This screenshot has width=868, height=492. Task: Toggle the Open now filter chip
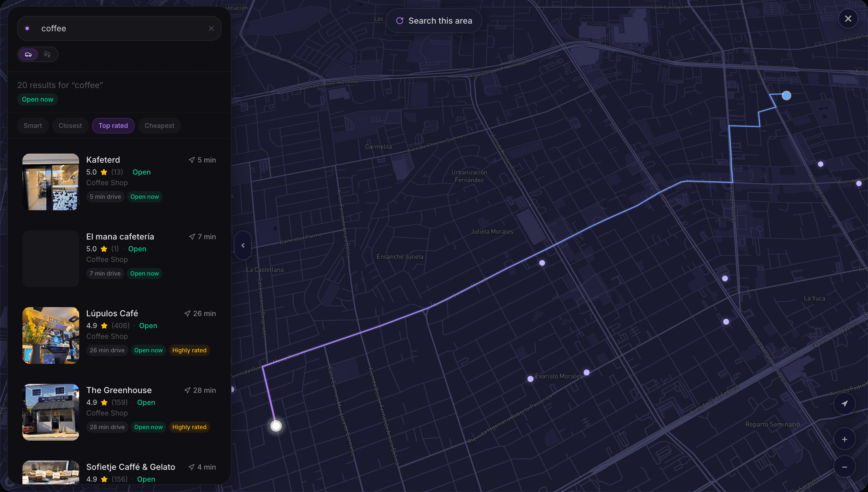[37, 99]
